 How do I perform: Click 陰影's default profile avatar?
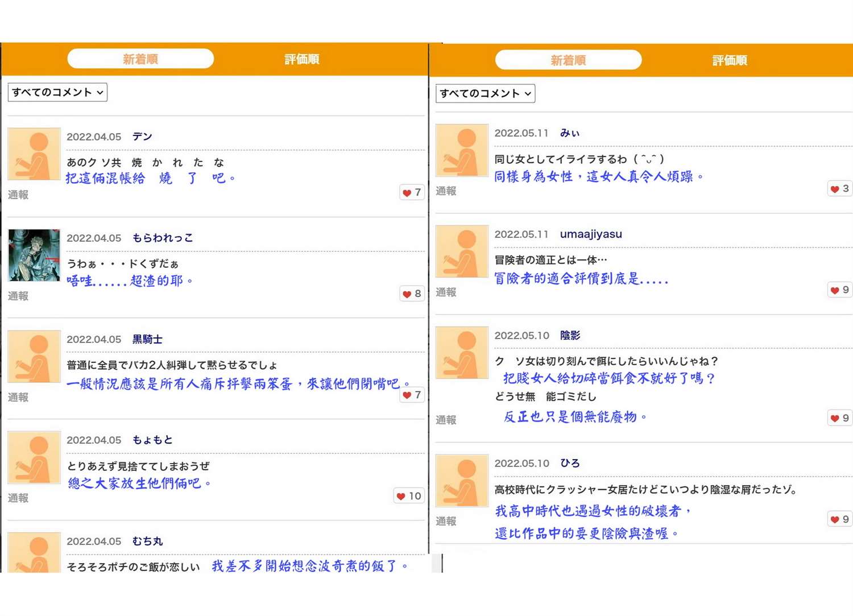point(462,353)
